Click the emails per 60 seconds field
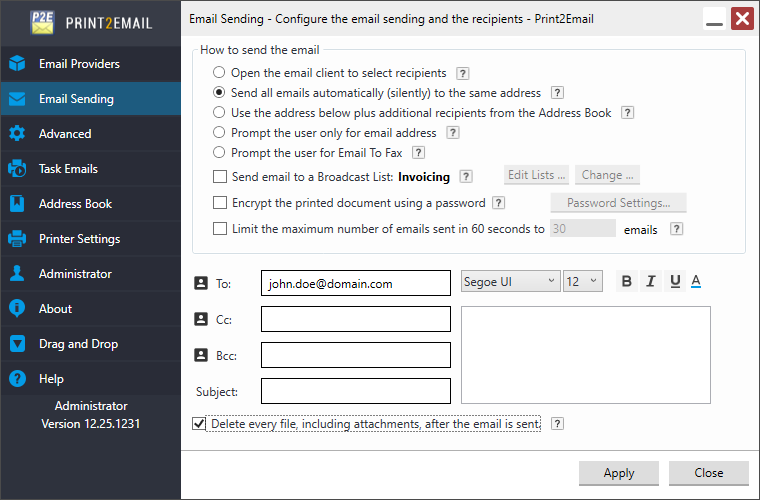This screenshot has width=760, height=500. (583, 229)
